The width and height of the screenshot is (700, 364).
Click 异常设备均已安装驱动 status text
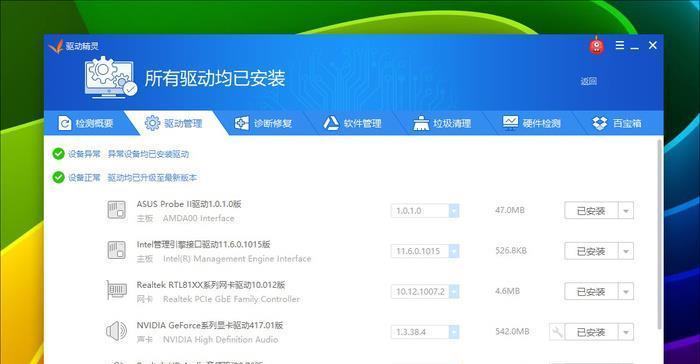tap(148, 154)
